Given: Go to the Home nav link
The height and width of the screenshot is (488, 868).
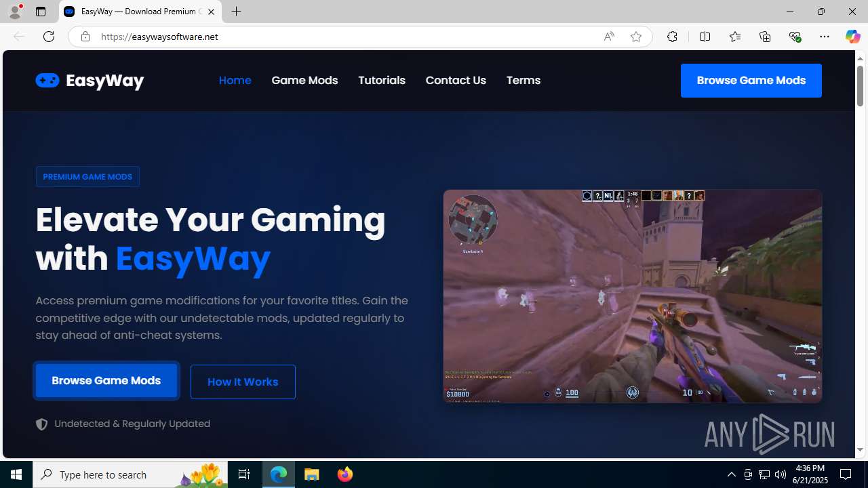Looking at the screenshot, I should pos(235,80).
